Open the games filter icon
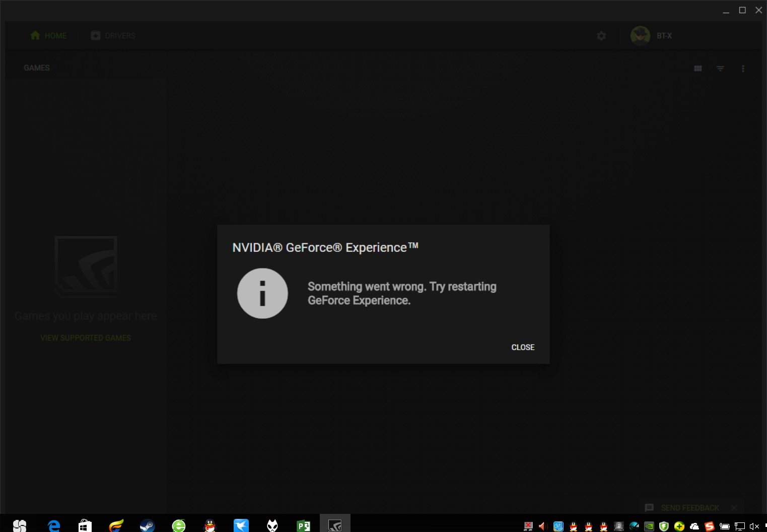Image resolution: width=767 pixels, height=532 pixels. 721,69
